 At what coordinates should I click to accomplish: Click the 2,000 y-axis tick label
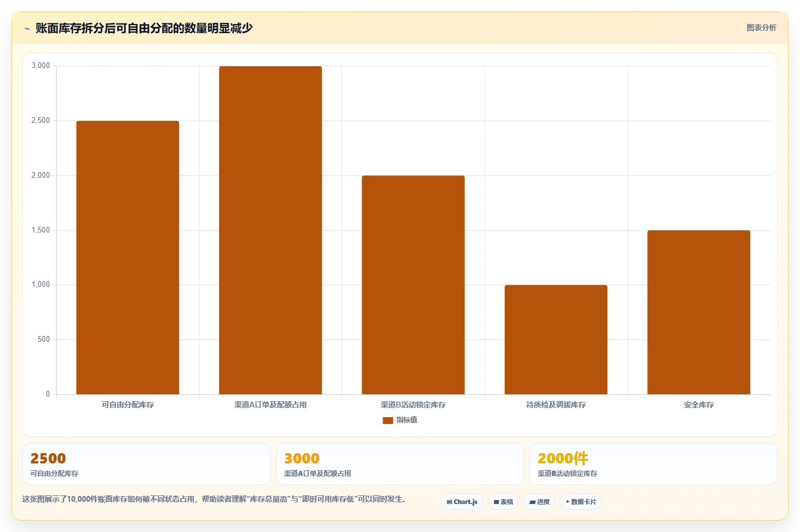pyautogui.click(x=41, y=175)
